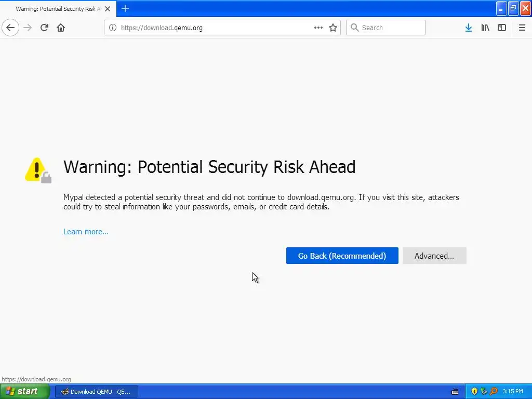Image resolution: width=532 pixels, height=399 pixels.
Task: Click the yellow warning triangle icon
Action: pos(38,170)
